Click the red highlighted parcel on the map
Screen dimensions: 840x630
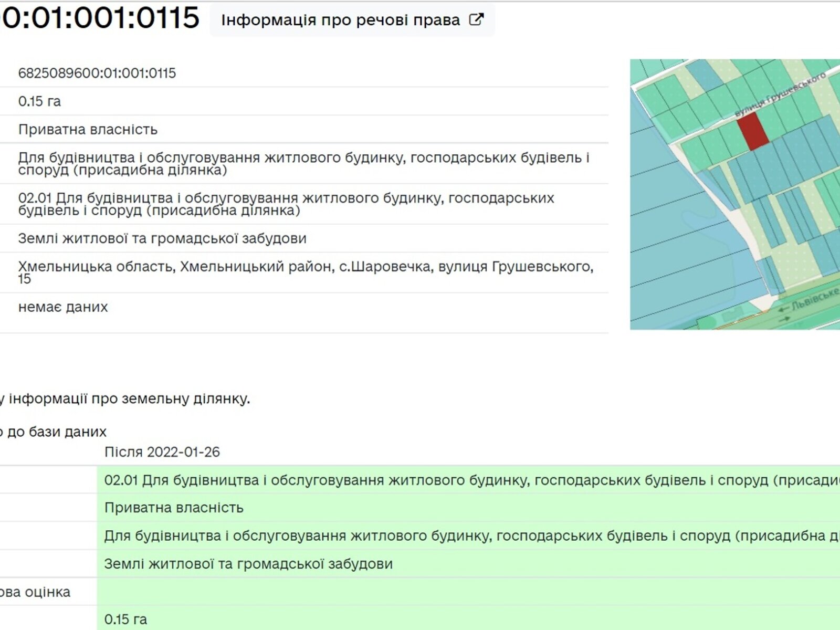(x=752, y=130)
